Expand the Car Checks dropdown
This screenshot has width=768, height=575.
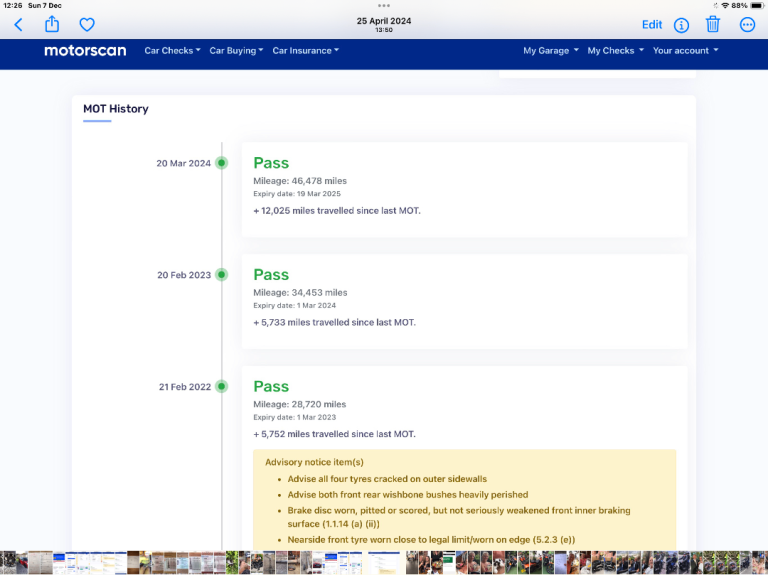[x=172, y=51]
